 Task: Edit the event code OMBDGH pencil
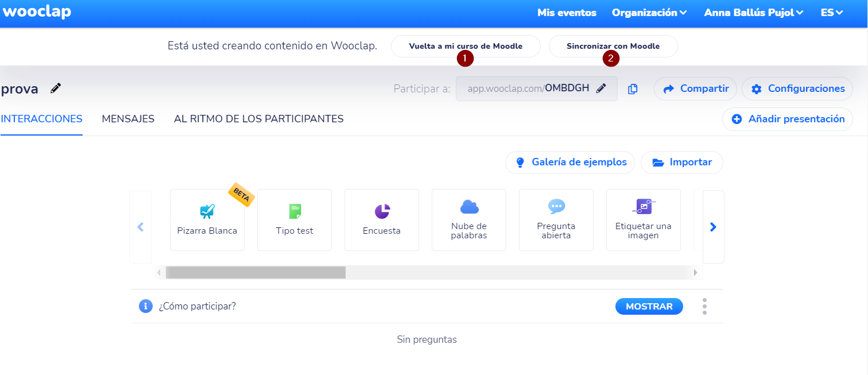point(601,88)
